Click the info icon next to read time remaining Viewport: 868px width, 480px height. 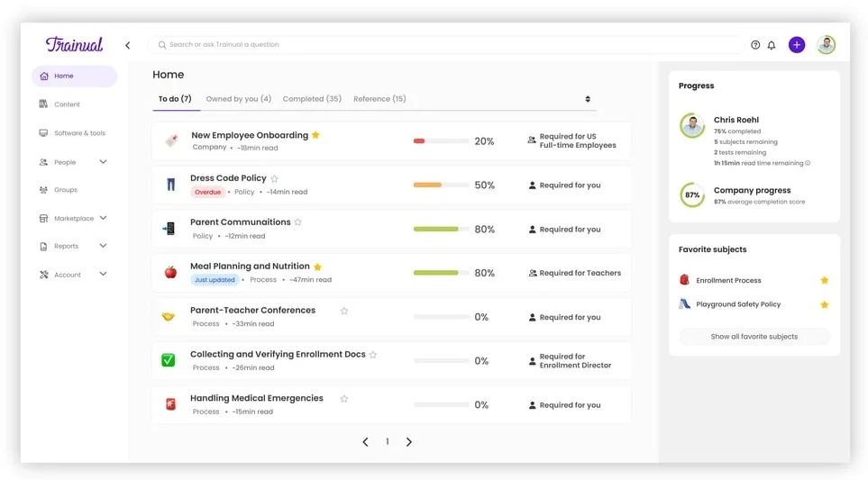click(x=808, y=163)
